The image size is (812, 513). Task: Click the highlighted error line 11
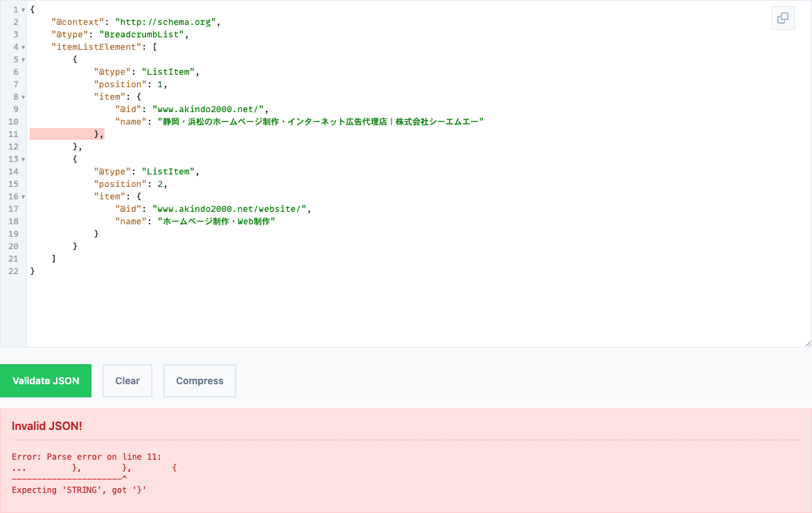tap(67, 134)
